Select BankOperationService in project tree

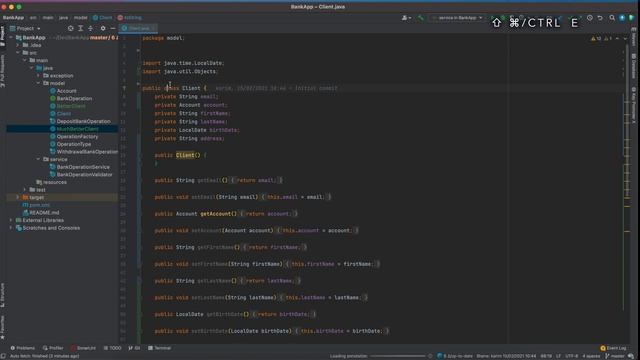coord(80,167)
